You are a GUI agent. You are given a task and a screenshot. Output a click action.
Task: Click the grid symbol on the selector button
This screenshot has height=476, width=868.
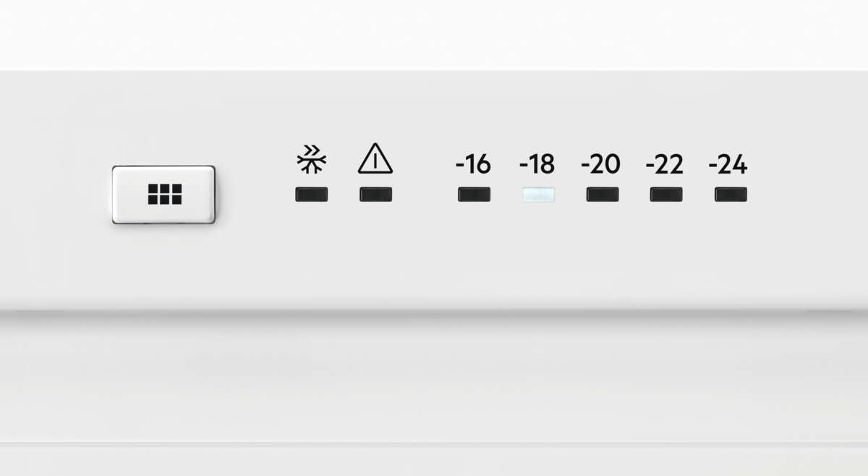[164, 194]
